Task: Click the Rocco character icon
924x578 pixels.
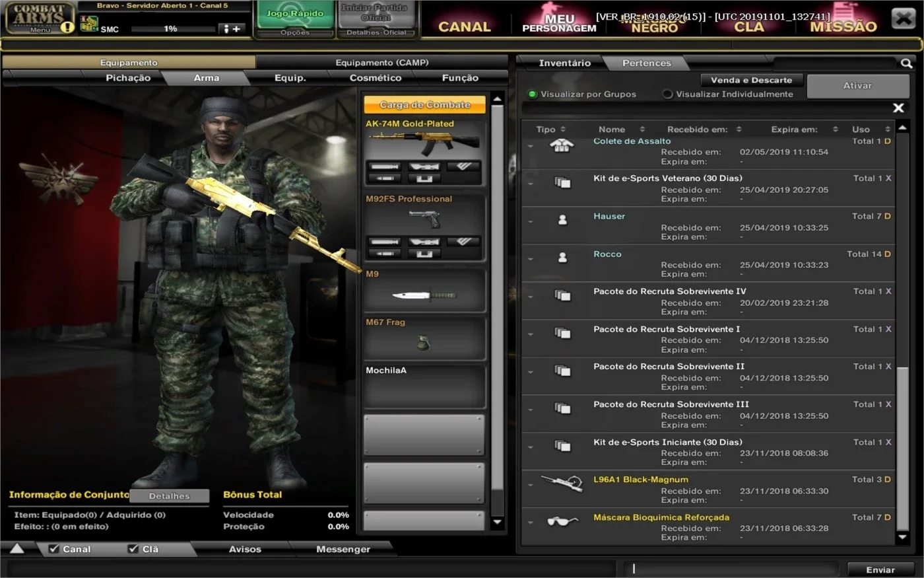Action: coord(562,258)
